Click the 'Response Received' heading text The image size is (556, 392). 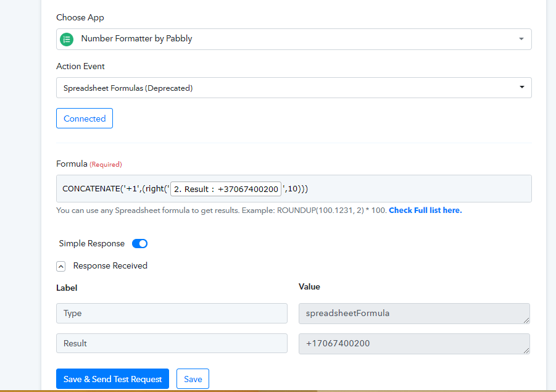click(x=110, y=265)
